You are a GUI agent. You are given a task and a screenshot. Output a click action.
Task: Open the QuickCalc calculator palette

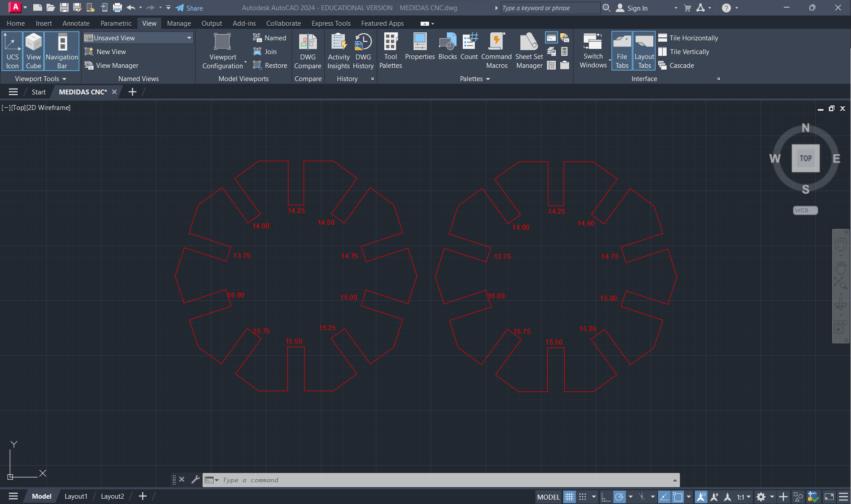(x=564, y=51)
